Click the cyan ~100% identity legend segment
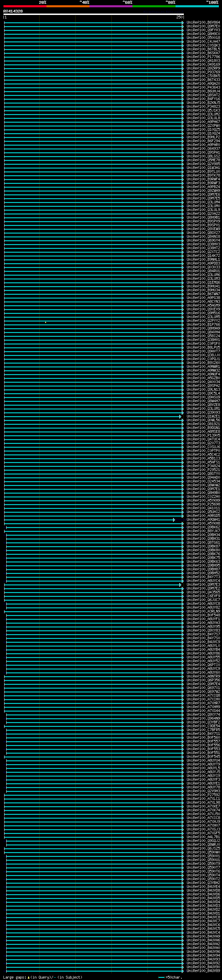This screenshot has height=980, width=222. 197,6
